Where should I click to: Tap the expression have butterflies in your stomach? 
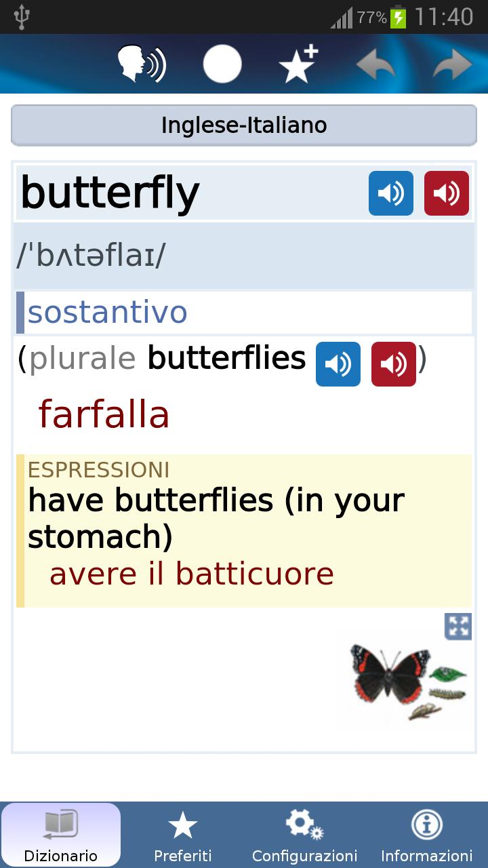(216, 518)
